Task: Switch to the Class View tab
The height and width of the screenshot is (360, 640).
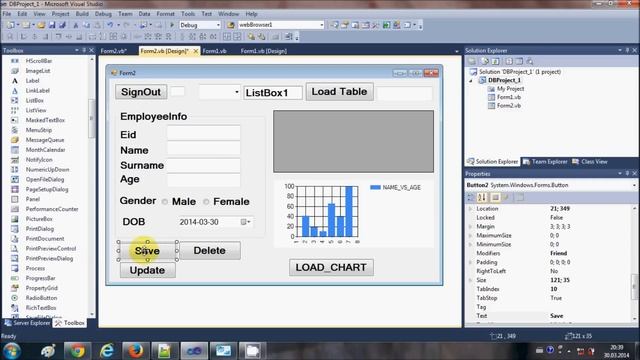Action: [x=590, y=162]
